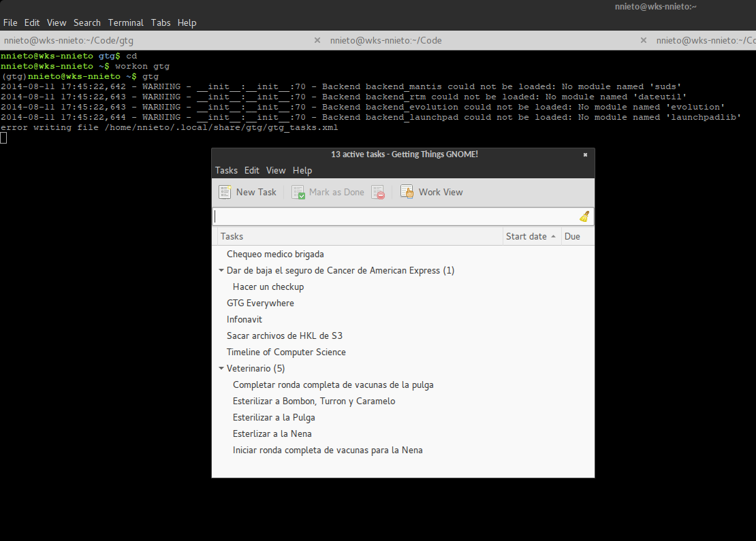Image resolution: width=756 pixels, height=541 pixels.
Task: Click the dismiss task red icon
Action: (378, 192)
